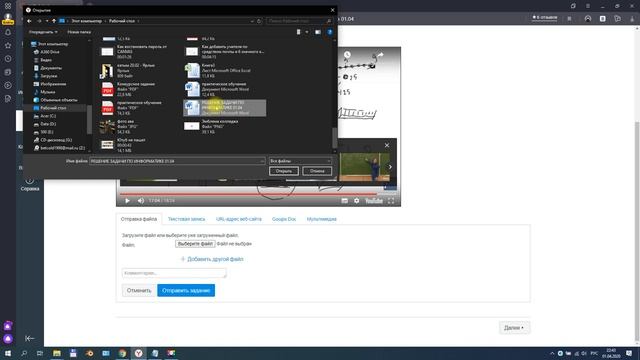Select Рабочий стол in navigation tree
The height and width of the screenshot is (360, 640).
(x=53, y=108)
